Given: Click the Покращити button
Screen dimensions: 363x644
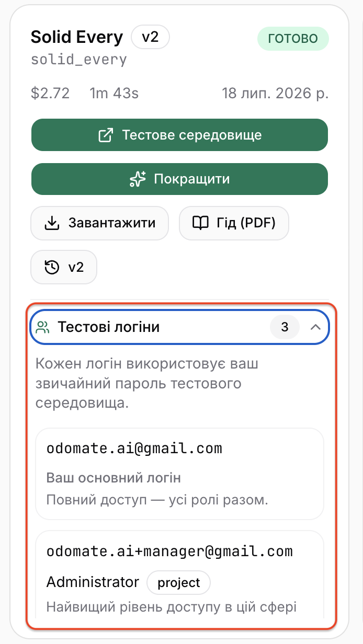Looking at the screenshot, I should coord(180,179).
